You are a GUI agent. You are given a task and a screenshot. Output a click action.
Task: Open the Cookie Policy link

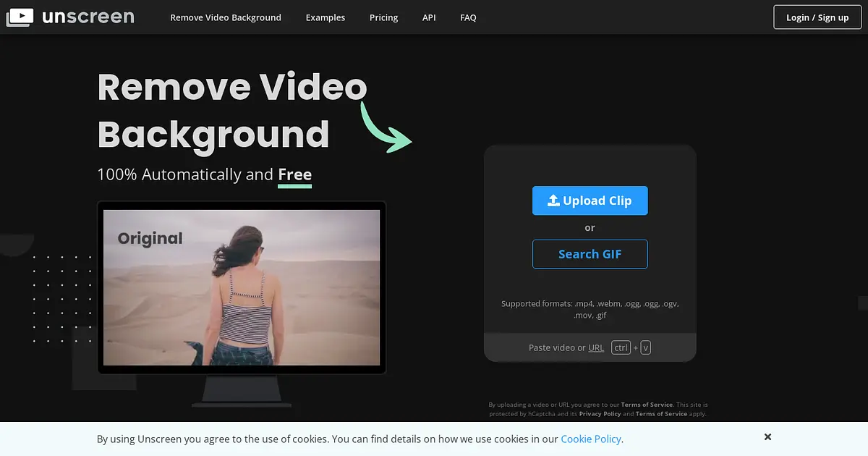(590, 439)
